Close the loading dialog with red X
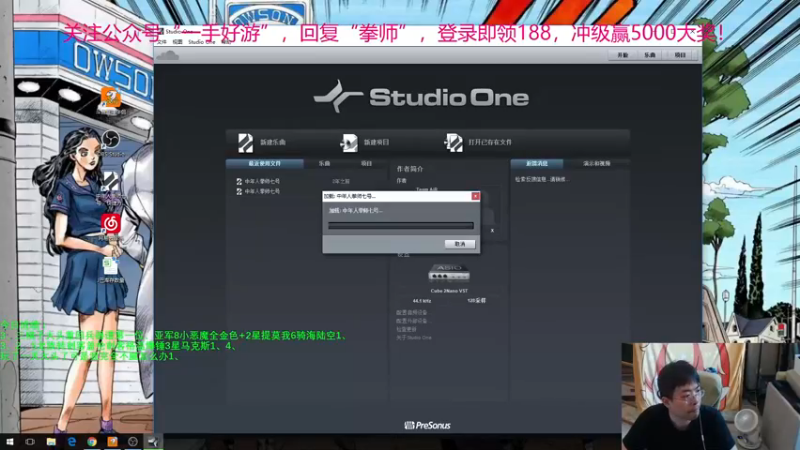The height and width of the screenshot is (450, 800). pos(476,196)
